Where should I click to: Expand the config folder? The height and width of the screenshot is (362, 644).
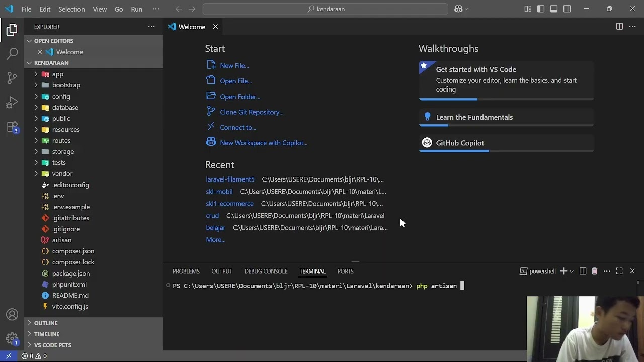[x=94, y=96]
